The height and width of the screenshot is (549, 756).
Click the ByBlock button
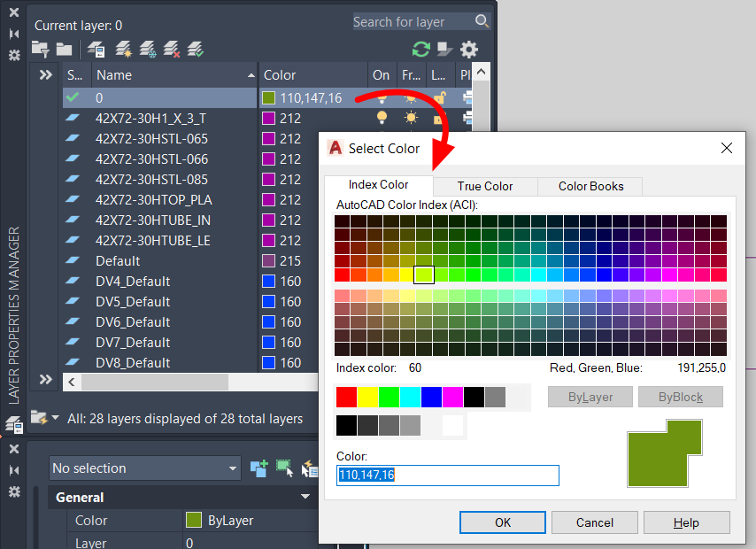coord(680,397)
